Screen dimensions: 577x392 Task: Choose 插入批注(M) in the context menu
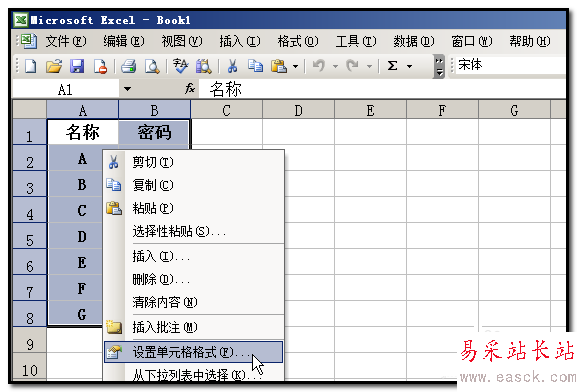pos(194,327)
